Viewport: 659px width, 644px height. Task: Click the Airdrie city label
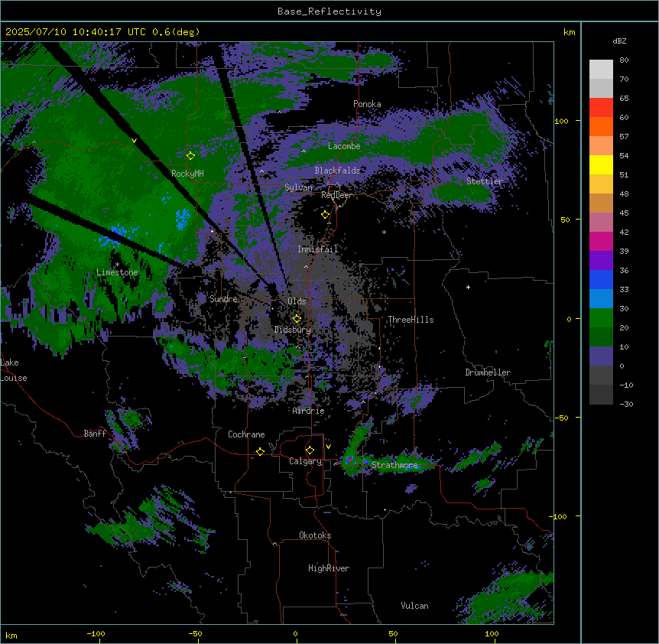tap(309, 411)
